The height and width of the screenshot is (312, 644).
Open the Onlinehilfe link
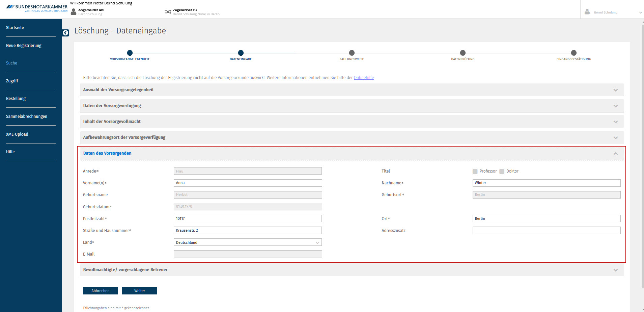pos(364,78)
